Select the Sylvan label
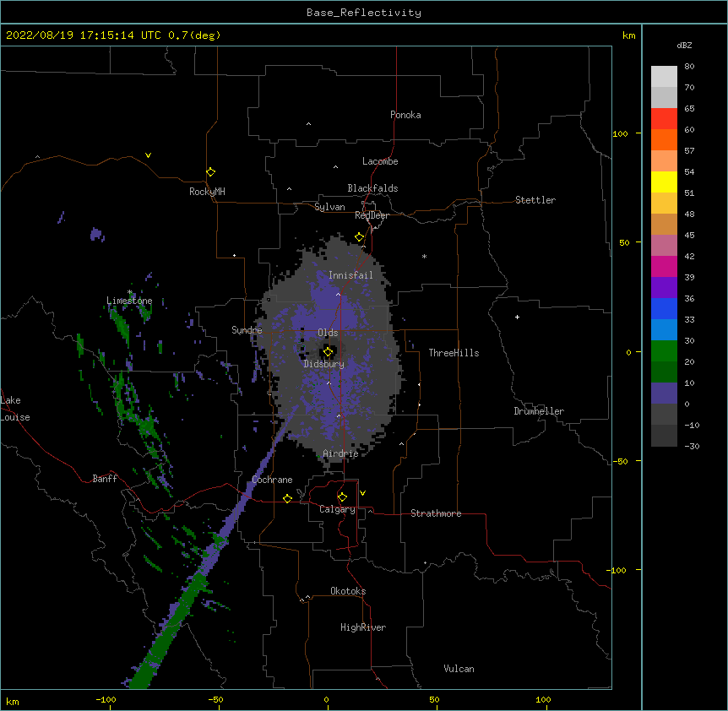Viewport: 728px width, 711px height. coord(329,207)
